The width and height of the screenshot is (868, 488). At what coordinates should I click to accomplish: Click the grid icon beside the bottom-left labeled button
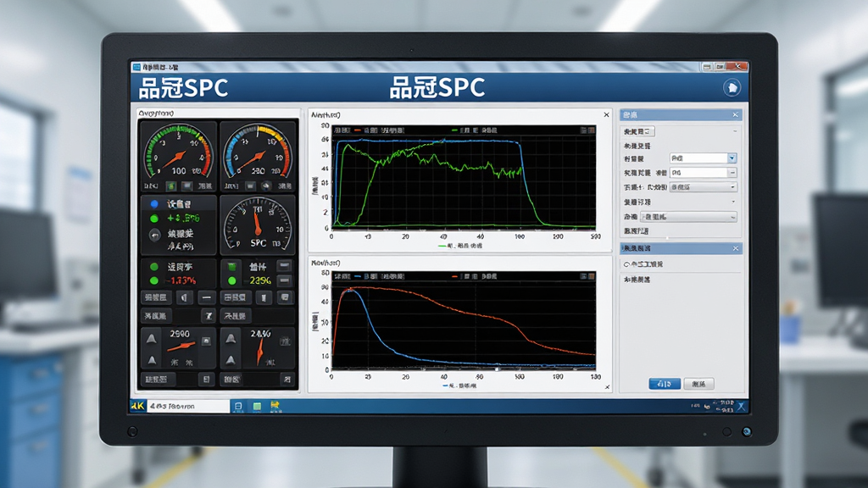pyautogui.click(x=207, y=380)
